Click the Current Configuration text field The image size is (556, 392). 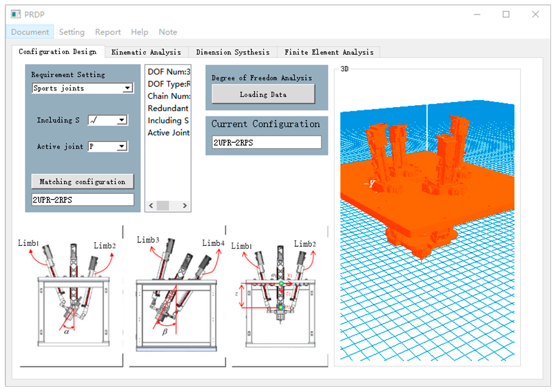tap(267, 142)
